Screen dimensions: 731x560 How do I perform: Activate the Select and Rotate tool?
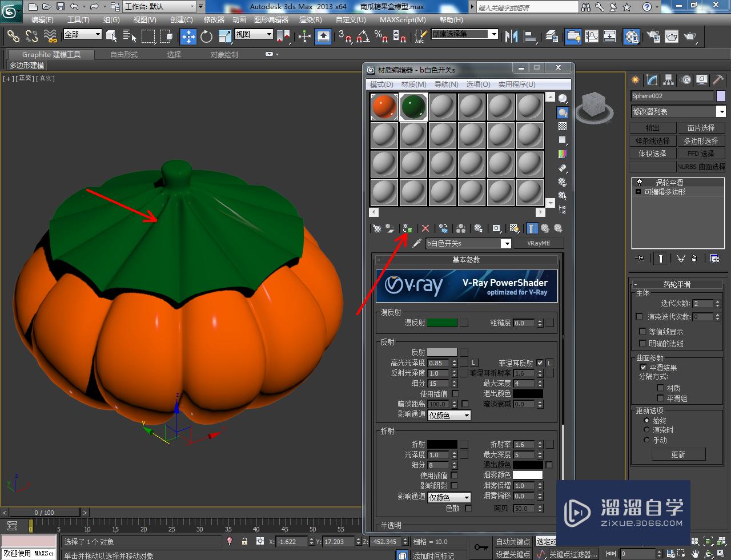point(207,37)
